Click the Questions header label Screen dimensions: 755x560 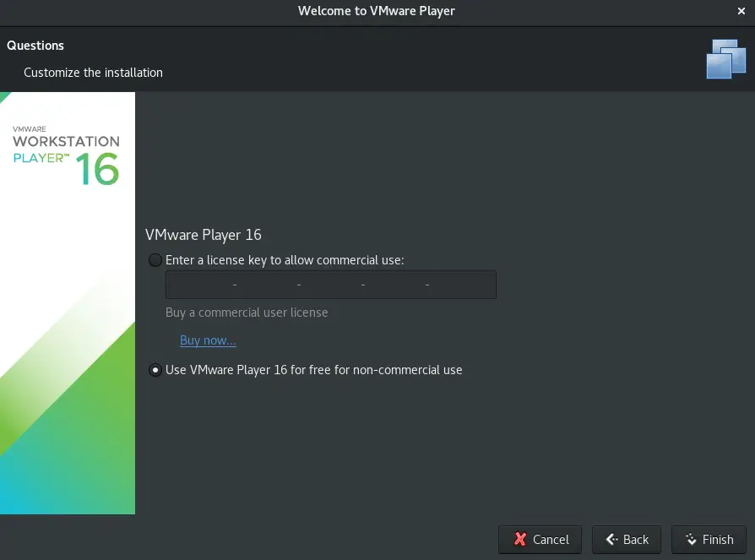pos(35,46)
